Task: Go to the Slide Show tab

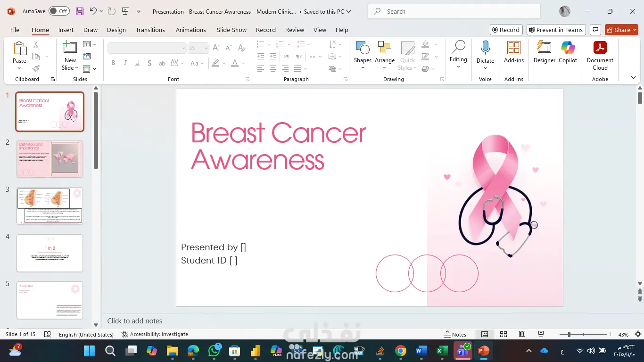Action: (231, 30)
